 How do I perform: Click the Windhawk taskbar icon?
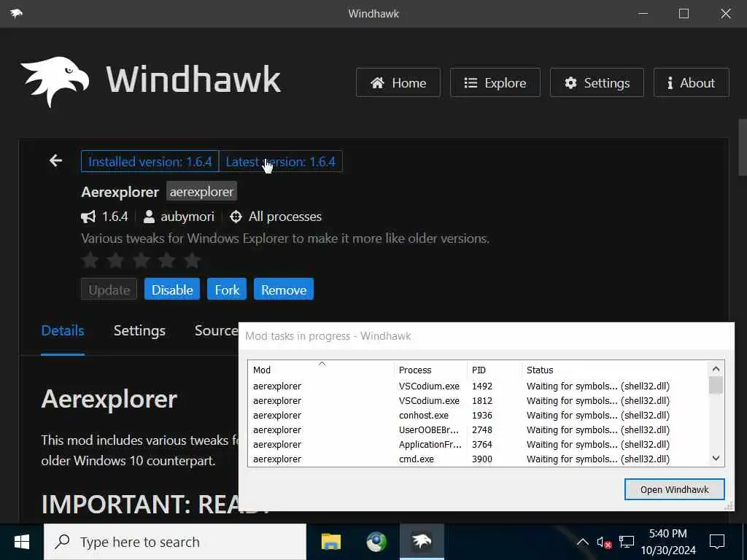coord(422,542)
